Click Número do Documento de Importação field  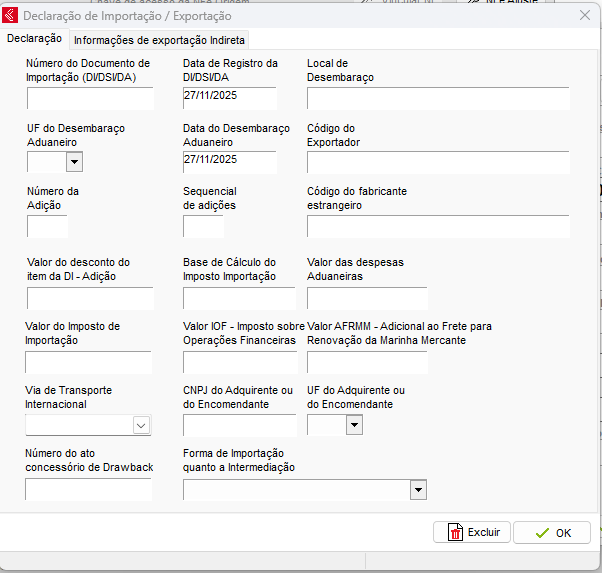click(x=90, y=98)
